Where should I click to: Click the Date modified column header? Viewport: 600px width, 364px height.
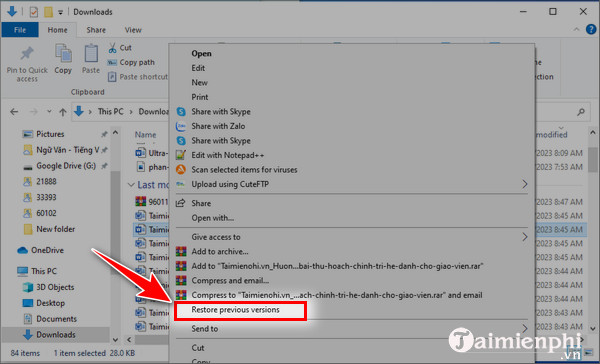(551, 135)
